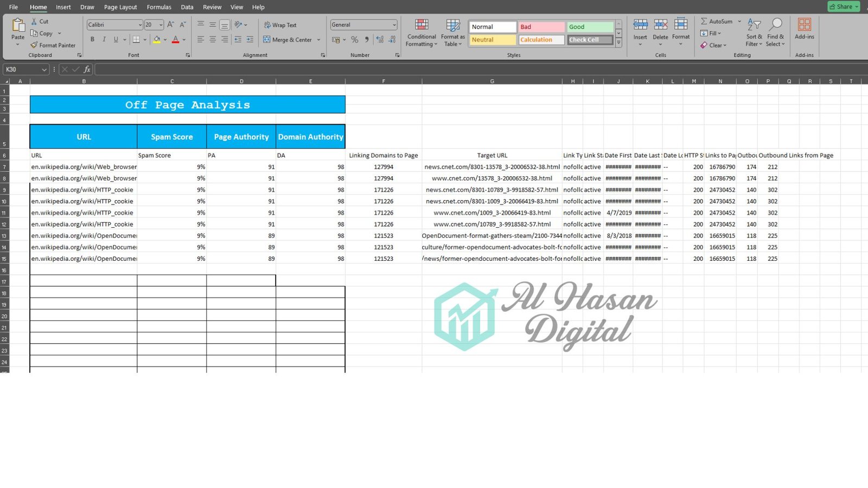This screenshot has width=868, height=488.
Task: Click the AutoSum sigma icon
Action: (704, 21)
